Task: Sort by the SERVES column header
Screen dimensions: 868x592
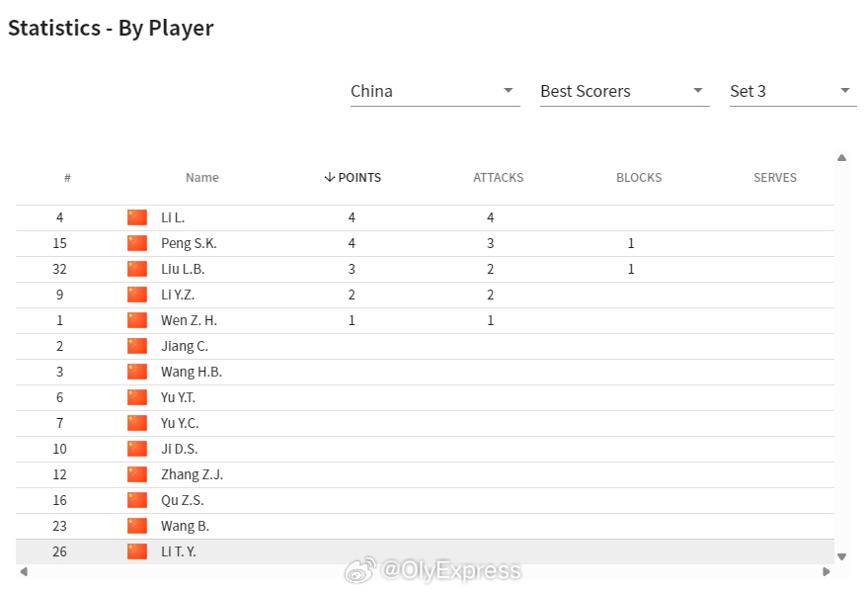Action: (775, 178)
